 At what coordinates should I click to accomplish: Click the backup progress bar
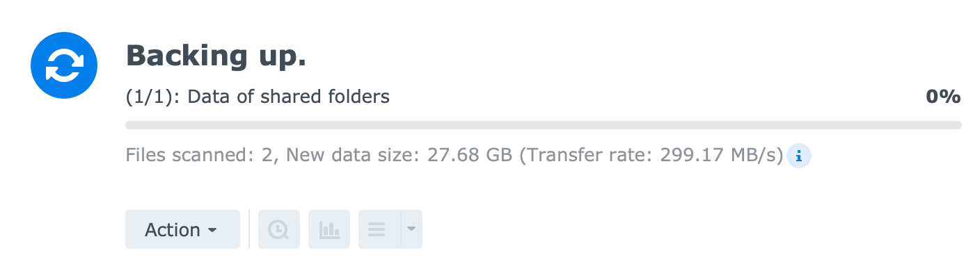pos(543,125)
